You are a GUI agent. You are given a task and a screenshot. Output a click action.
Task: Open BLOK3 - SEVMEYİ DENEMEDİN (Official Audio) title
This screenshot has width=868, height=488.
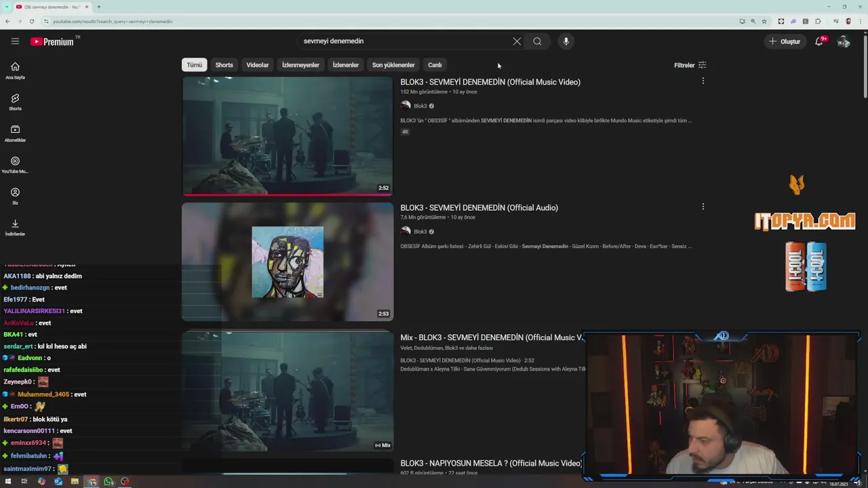479,207
